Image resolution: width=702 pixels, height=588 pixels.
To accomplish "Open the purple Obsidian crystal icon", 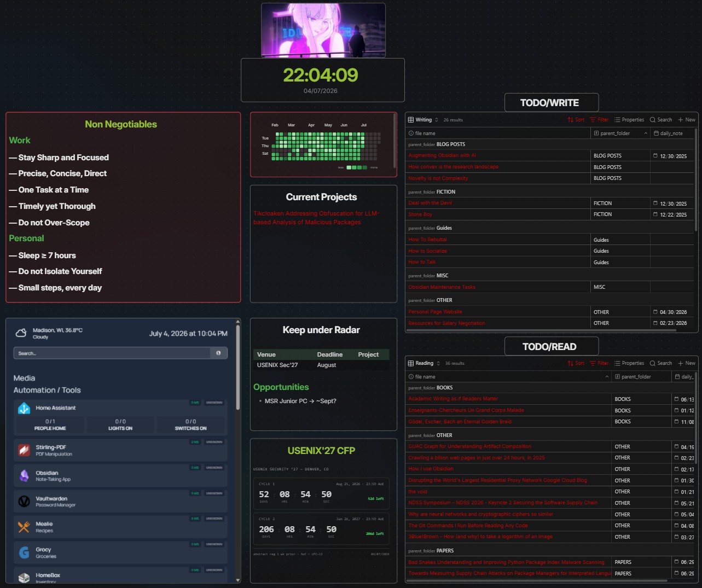I will coord(24,476).
